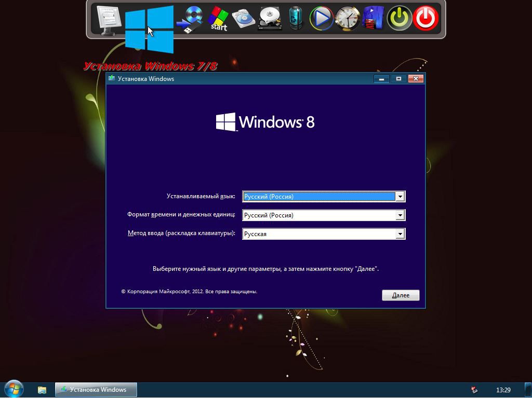Screen dimensions: 532x398
Task: Click the green power (restart) dock icon
Action: 400,18
